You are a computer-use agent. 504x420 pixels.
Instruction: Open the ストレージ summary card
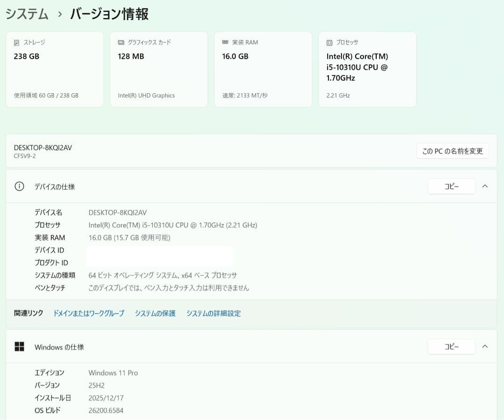click(x=55, y=69)
